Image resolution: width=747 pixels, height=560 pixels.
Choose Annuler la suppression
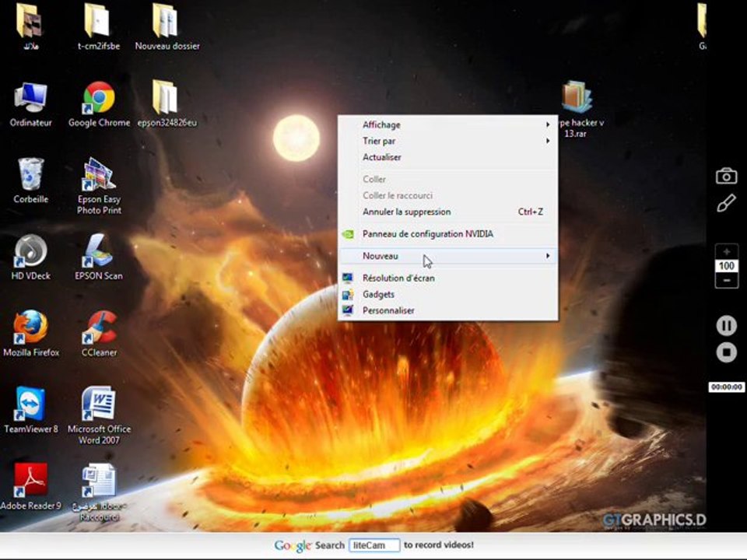(448, 212)
